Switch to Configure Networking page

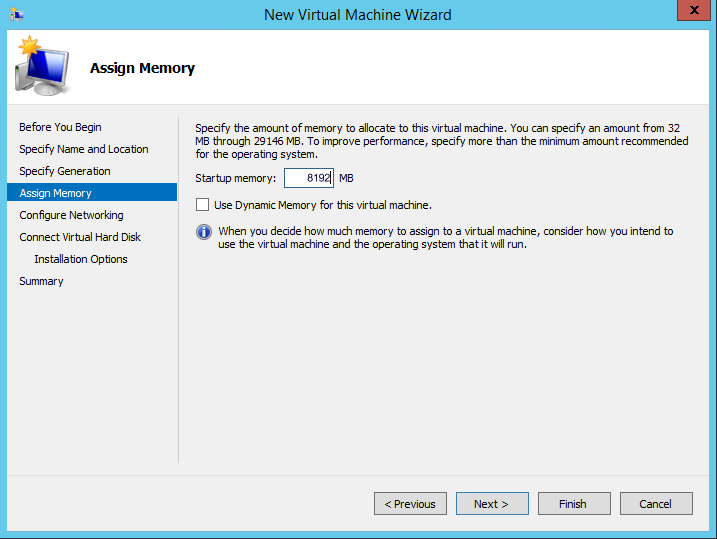(71, 215)
